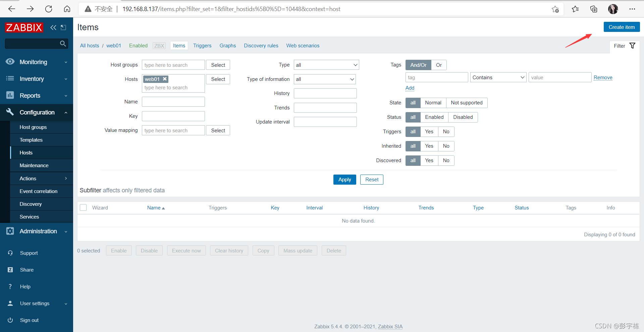This screenshot has width=644, height=332.
Task: Open the browser collections icon
Action: [594, 9]
